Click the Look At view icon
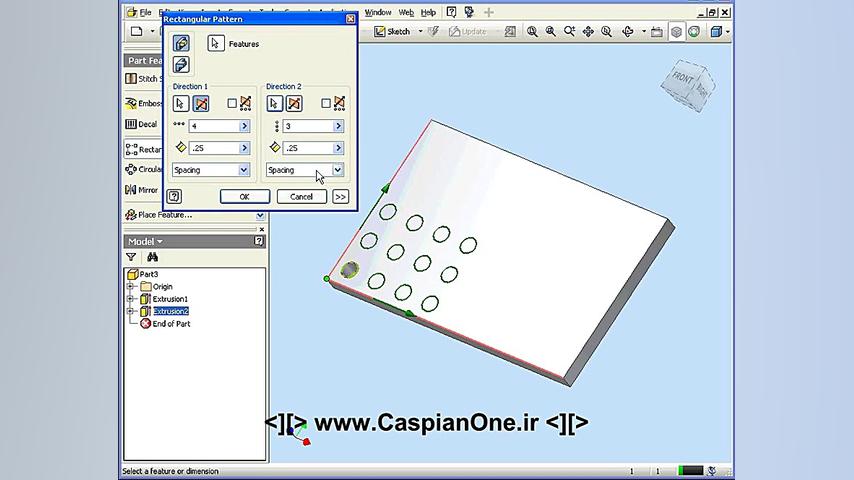The height and width of the screenshot is (480, 854). (x=510, y=32)
